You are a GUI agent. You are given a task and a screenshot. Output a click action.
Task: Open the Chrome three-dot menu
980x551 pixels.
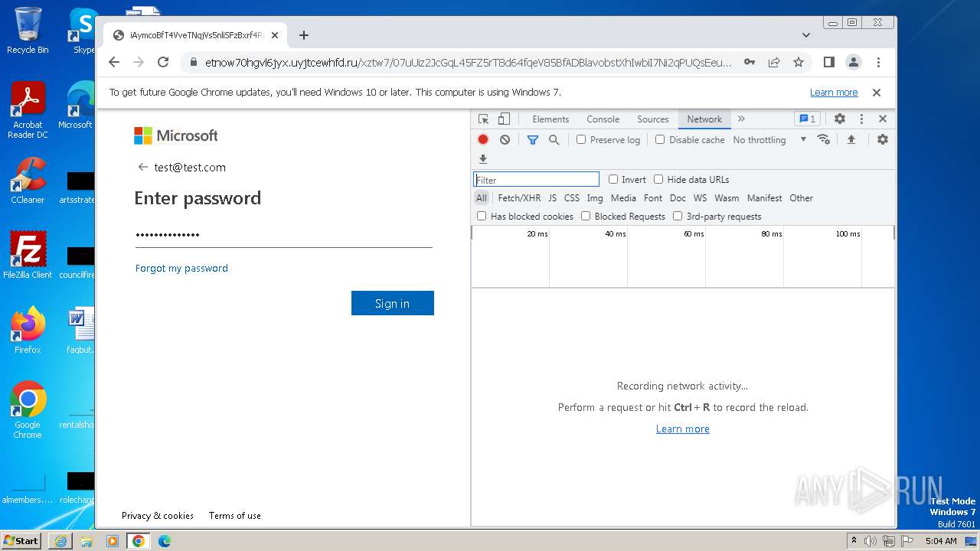pyautogui.click(x=878, y=63)
